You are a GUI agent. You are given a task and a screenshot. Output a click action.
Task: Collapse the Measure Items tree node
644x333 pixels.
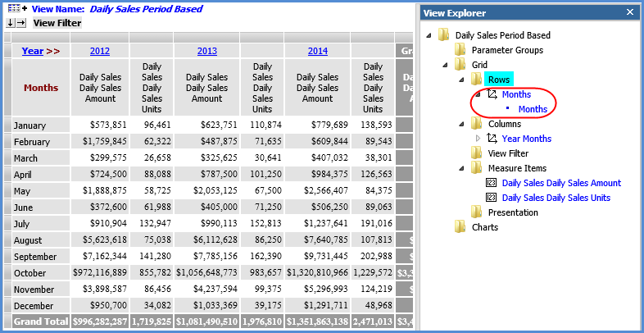(x=463, y=168)
